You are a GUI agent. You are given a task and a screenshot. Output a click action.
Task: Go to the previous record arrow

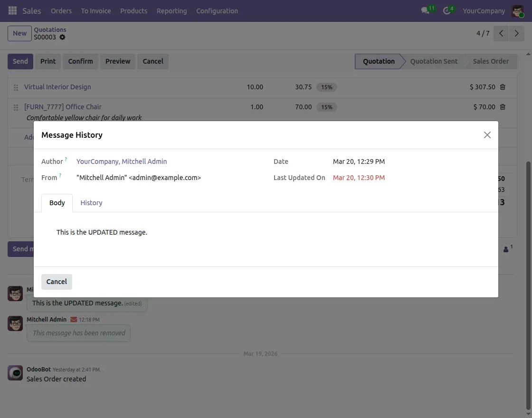(x=501, y=33)
